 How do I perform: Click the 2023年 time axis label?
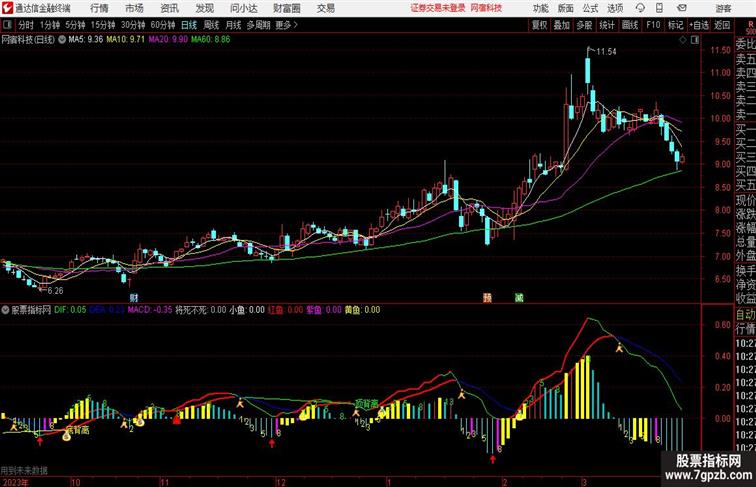[15, 482]
